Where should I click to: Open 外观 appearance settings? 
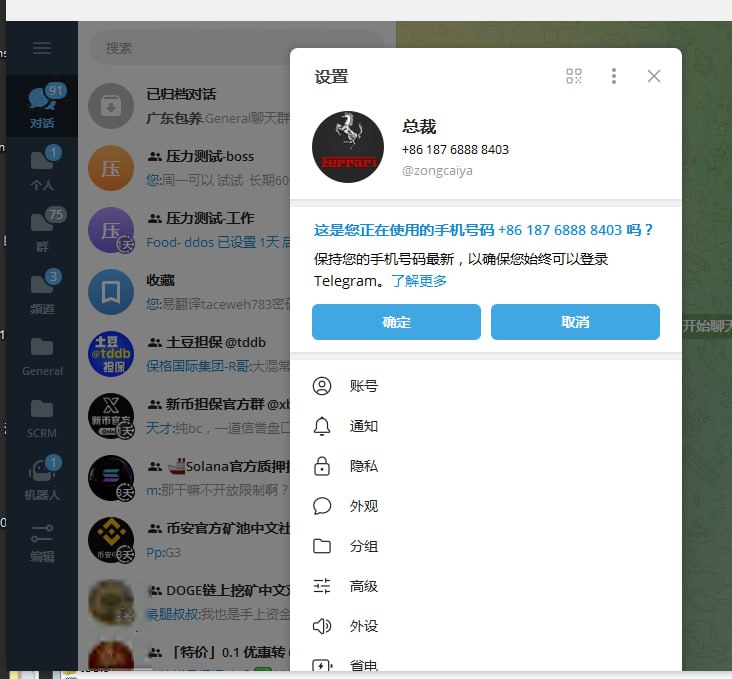pos(364,506)
